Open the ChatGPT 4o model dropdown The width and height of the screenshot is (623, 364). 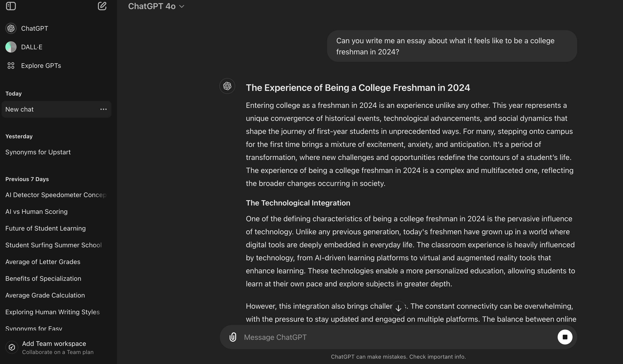156,7
